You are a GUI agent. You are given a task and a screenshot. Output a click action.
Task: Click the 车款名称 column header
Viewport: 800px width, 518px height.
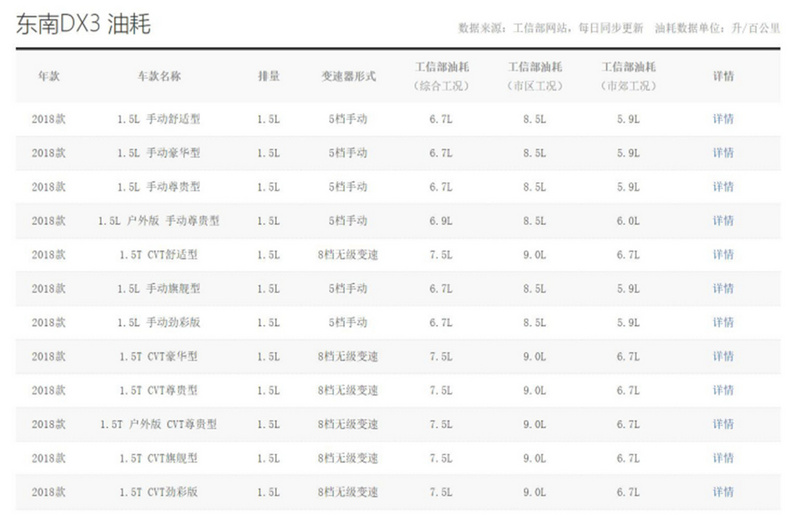coord(159,76)
